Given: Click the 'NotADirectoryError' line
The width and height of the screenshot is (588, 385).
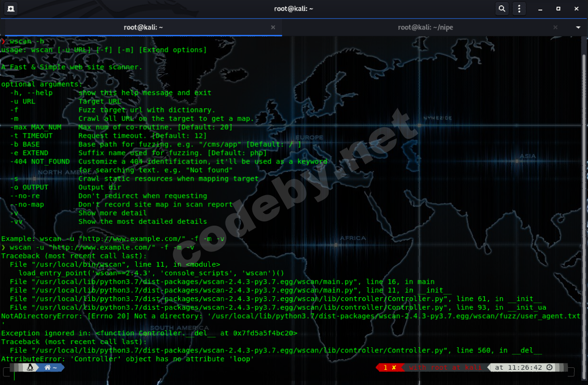Looking at the screenshot, I should click(291, 316).
